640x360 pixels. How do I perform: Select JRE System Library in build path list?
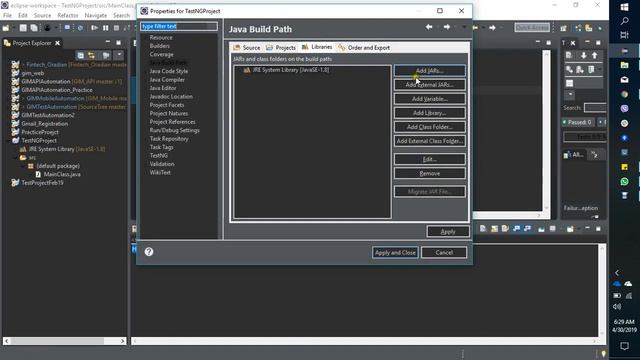[x=286, y=70]
